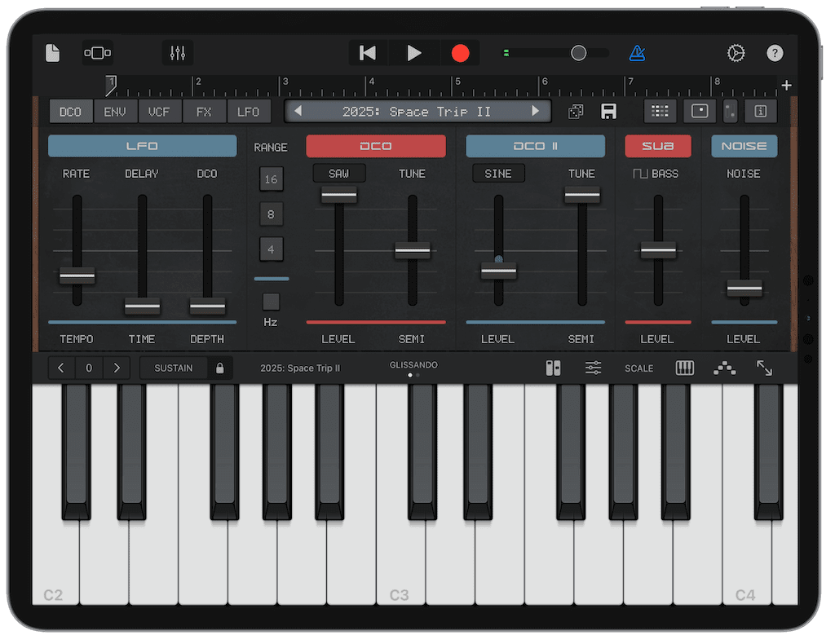Click the NOISE section header
The width and height of the screenshot is (835, 644).
(x=744, y=146)
